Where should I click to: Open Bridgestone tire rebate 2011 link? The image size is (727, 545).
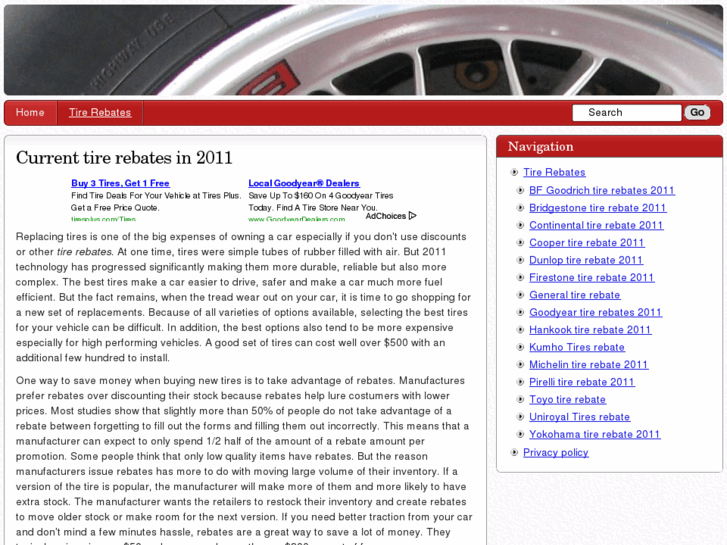598,208
